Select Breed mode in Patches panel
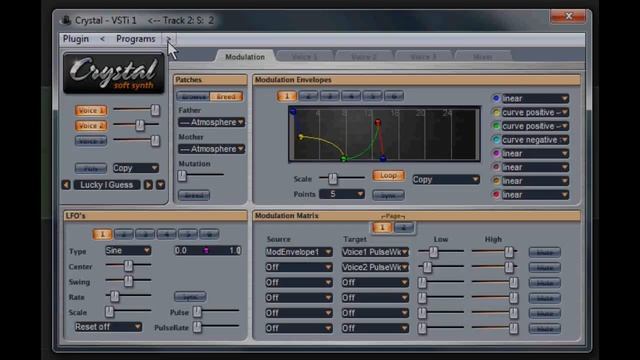This screenshot has width=640, height=360. [226, 97]
